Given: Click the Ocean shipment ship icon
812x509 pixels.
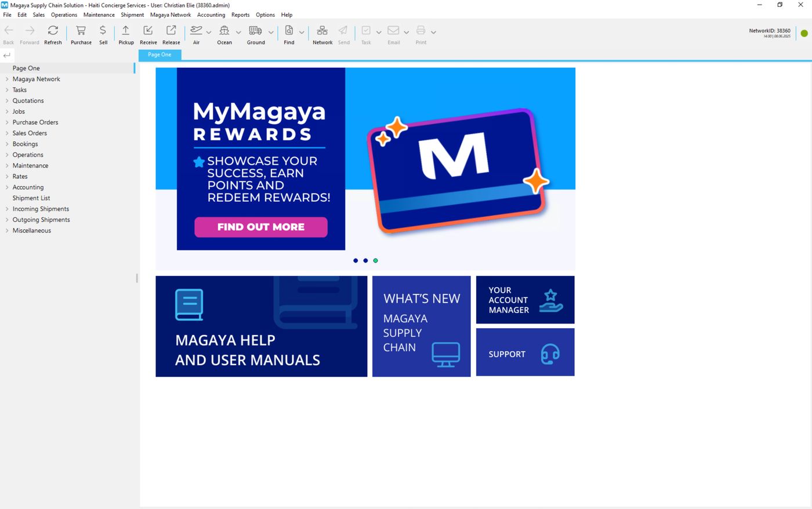Looking at the screenshot, I should (224, 30).
